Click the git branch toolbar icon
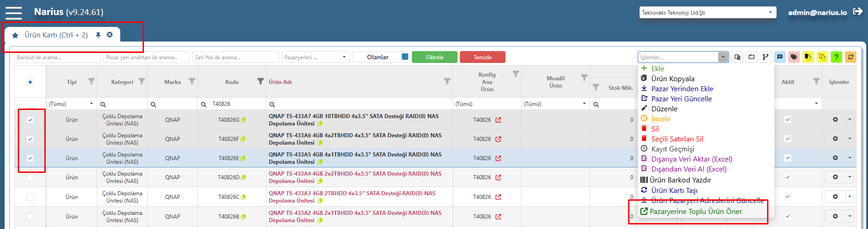The width and height of the screenshot is (868, 229). click(765, 57)
